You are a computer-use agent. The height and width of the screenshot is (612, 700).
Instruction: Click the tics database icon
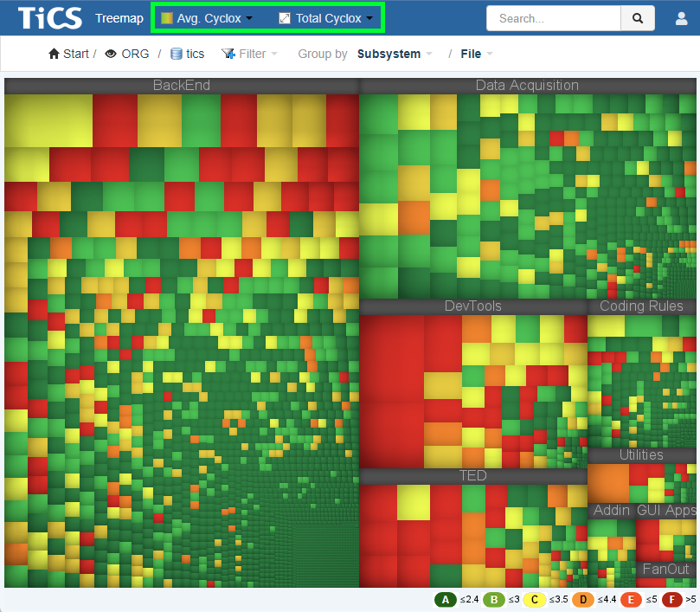coord(177,54)
